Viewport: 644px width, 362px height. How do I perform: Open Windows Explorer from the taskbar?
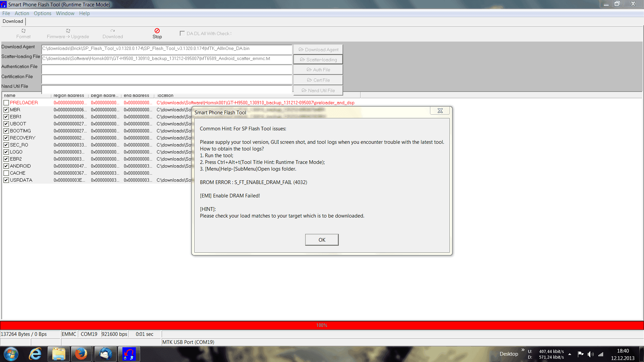point(59,354)
